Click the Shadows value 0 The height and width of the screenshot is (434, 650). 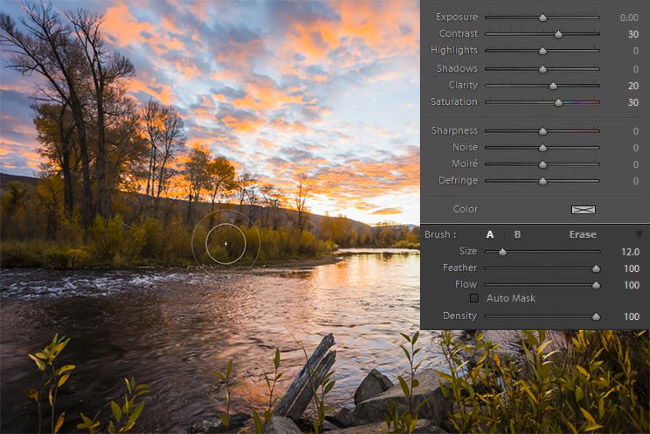point(635,69)
